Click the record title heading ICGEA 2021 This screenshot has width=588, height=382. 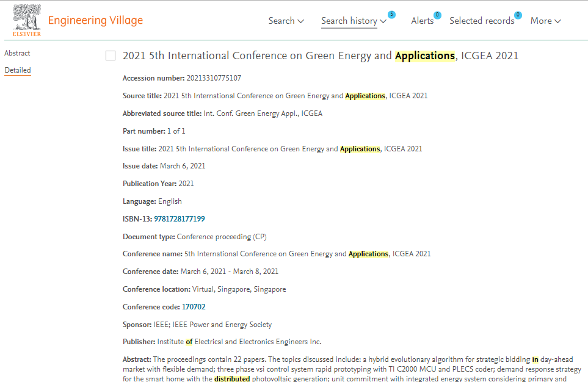[321, 56]
